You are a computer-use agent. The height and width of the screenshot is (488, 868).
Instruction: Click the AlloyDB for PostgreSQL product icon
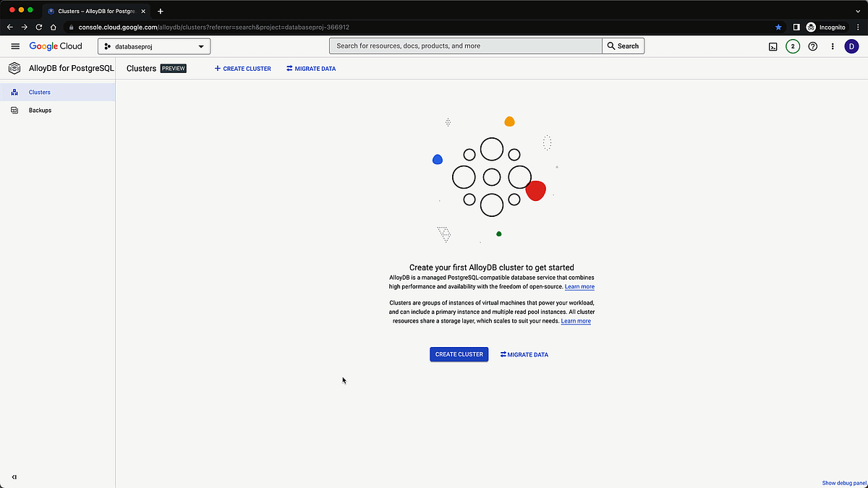14,68
